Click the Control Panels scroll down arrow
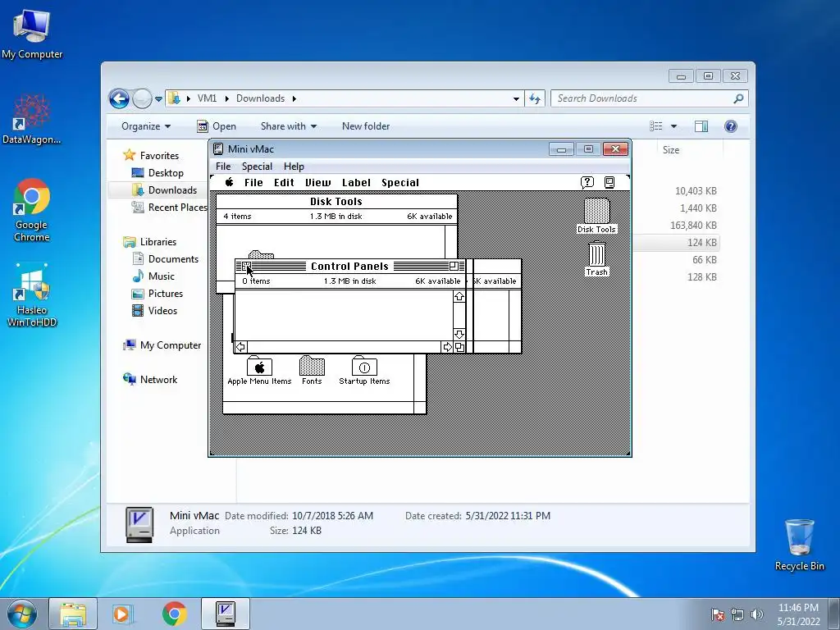The width and height of the screenshot is (840, 630). (x=459, y=335)
